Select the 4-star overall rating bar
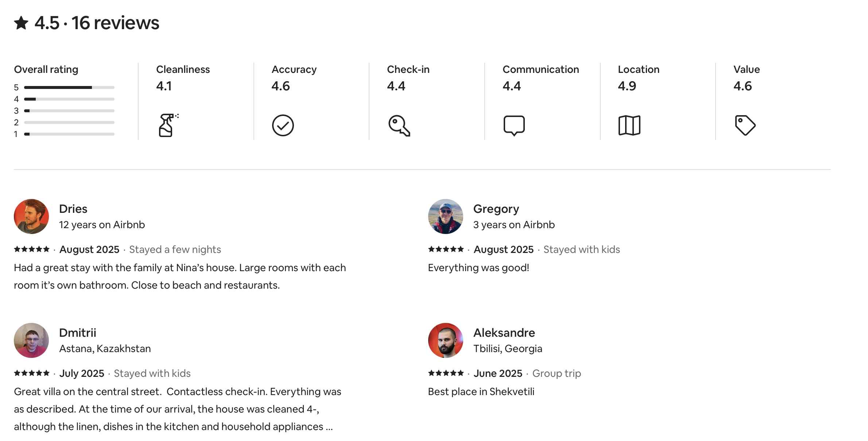Image resolution: width=868 pixels, height=441 pixels. (69, 99)
